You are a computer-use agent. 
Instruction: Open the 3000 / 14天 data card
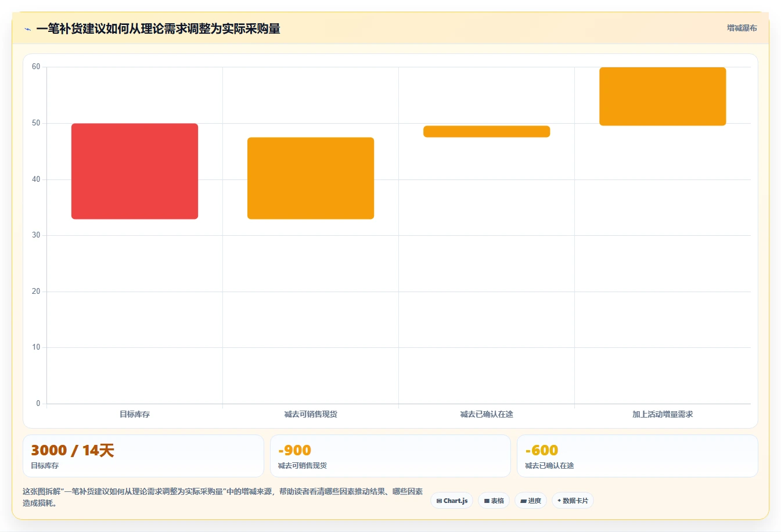point(143,456)
